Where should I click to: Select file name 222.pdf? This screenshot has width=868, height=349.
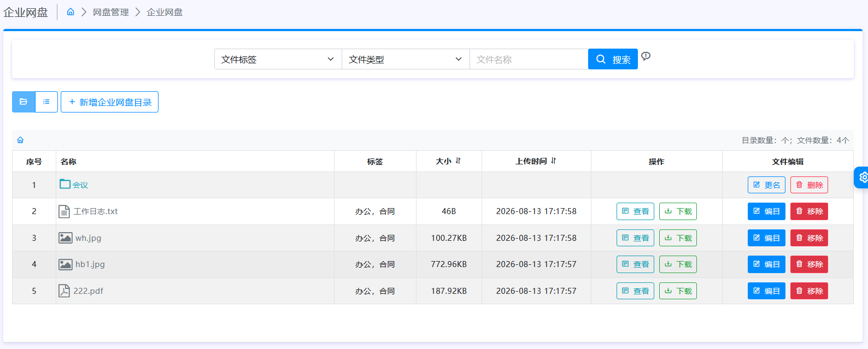point(89,291)
